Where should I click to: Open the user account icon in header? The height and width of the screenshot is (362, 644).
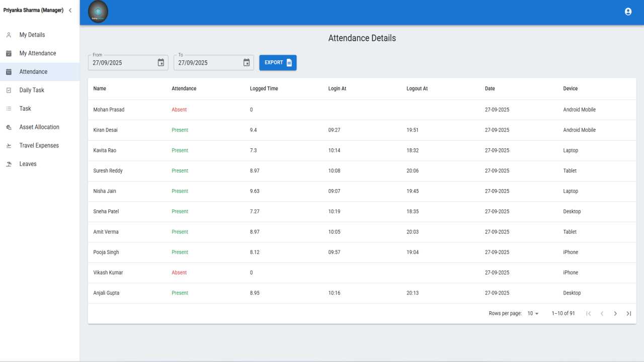point(628,12)
